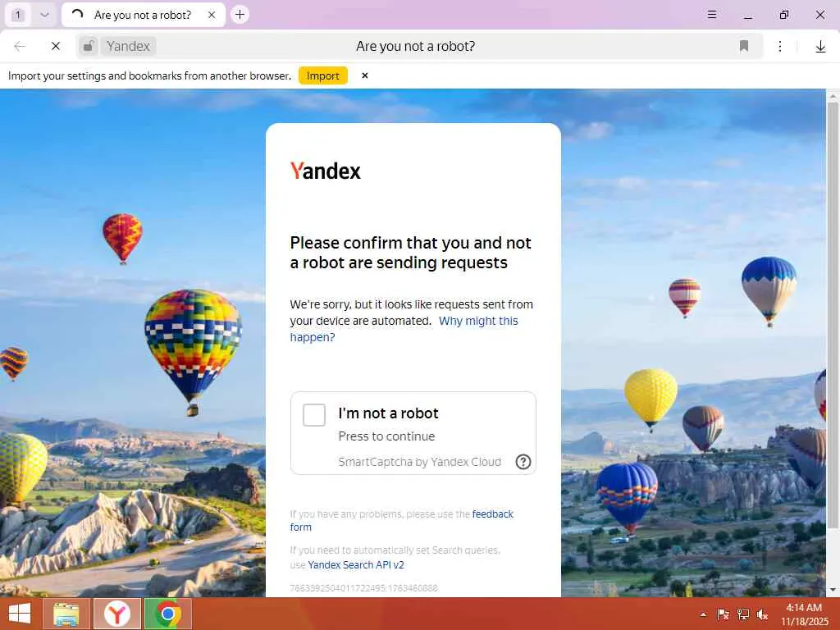The image size is (840, 630).
Task: Minimize the browser window
Action: 748,15
